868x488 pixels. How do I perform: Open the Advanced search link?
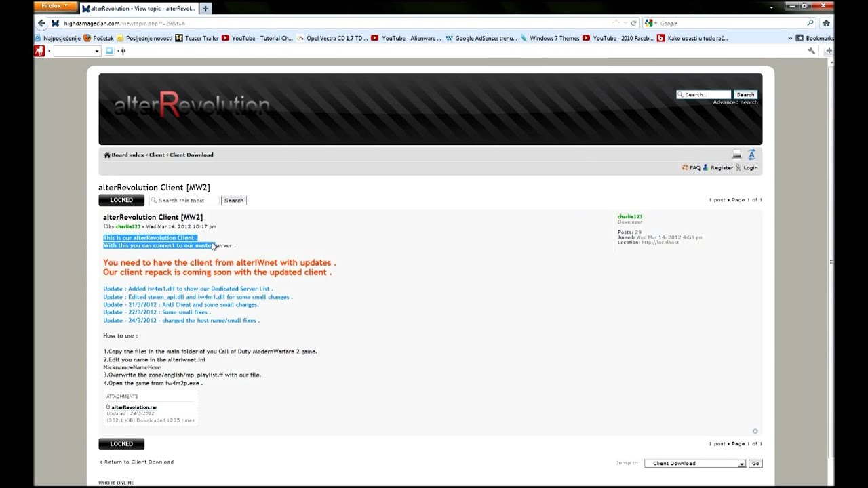point(735,102)
